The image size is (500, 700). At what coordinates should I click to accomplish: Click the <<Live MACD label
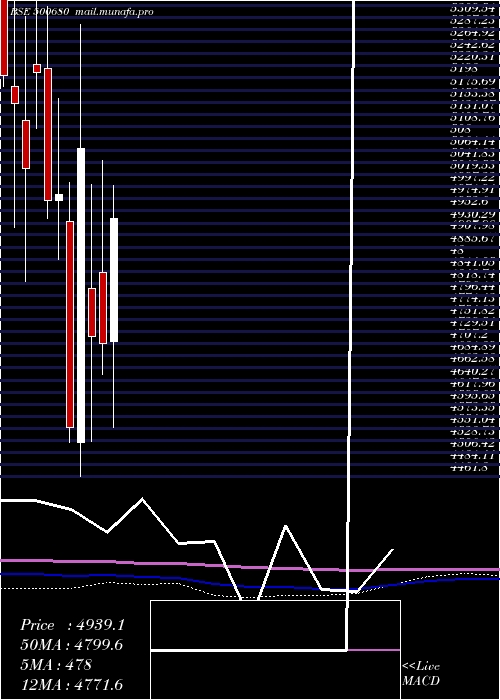[x=421, y=673]
